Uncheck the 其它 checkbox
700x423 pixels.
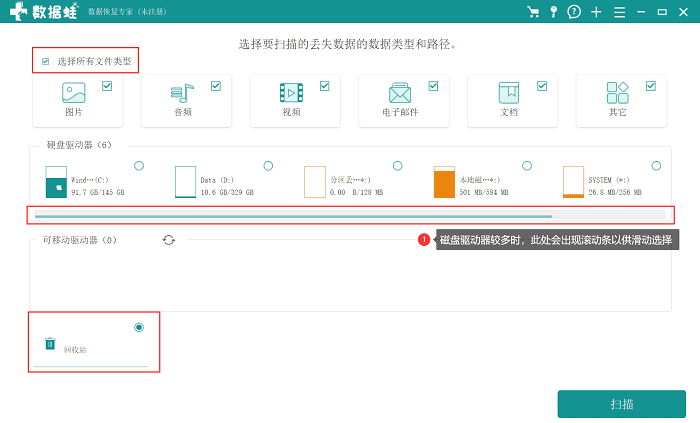point(651,86)
